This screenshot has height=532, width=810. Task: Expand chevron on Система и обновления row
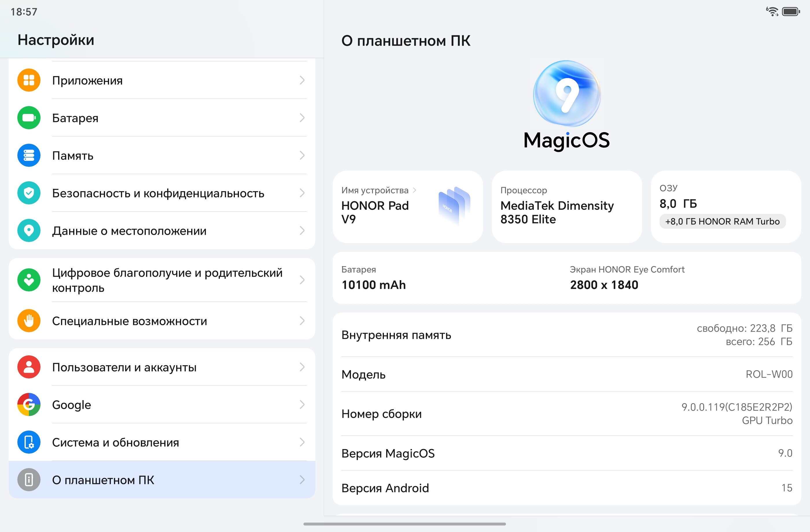pyautogui.click(x=302, y=442)
